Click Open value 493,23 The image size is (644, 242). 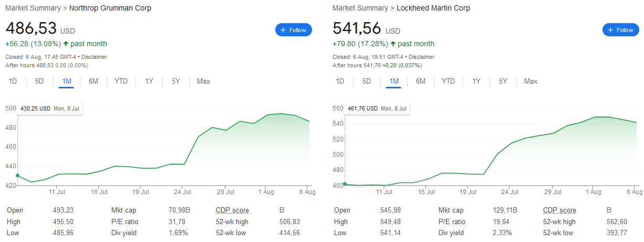click(x=63, y=210)
